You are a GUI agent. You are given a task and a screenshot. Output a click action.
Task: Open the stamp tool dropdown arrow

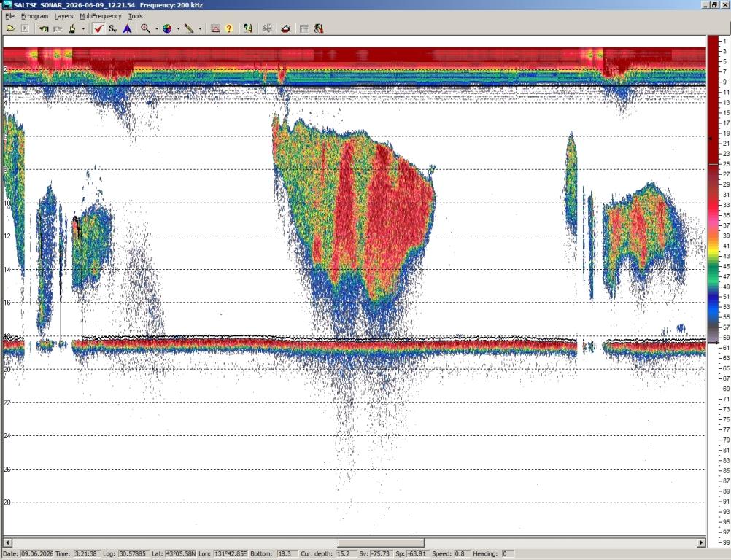point(83,28)
